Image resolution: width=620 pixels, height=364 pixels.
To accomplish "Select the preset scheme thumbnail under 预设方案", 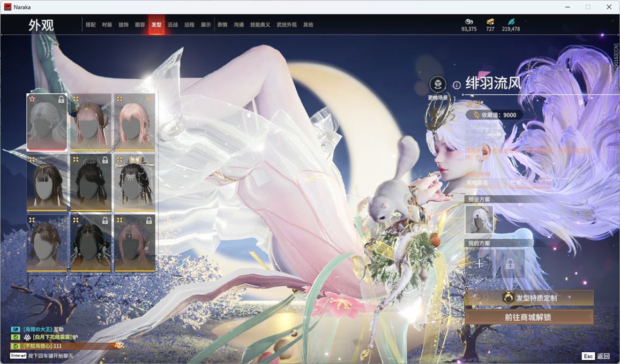I will click(479, 219).
